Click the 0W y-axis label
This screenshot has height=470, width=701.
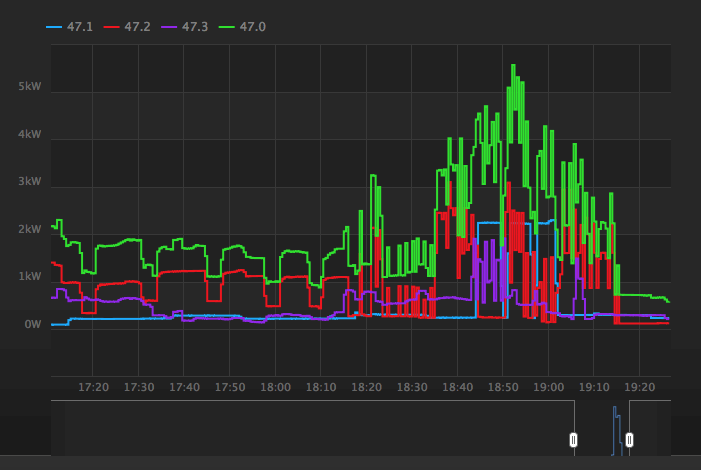[x=33, y=324]
